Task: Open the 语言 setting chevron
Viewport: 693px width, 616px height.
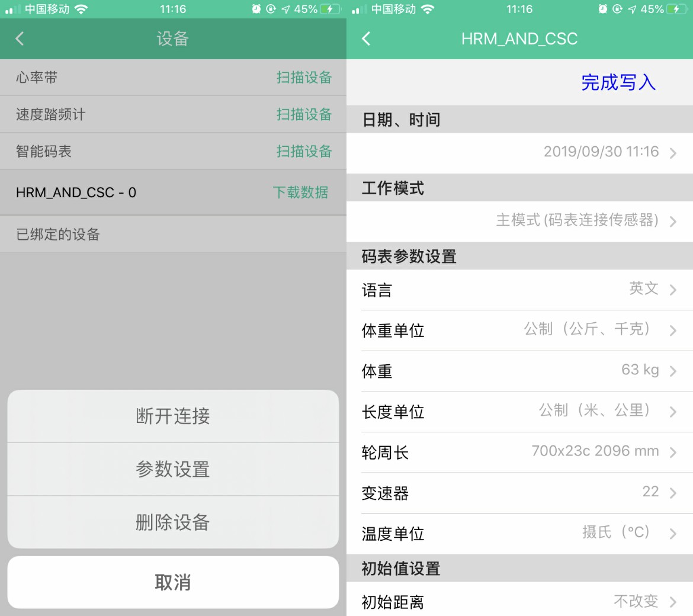Action: pyautogui.click(x=672, y=290)
